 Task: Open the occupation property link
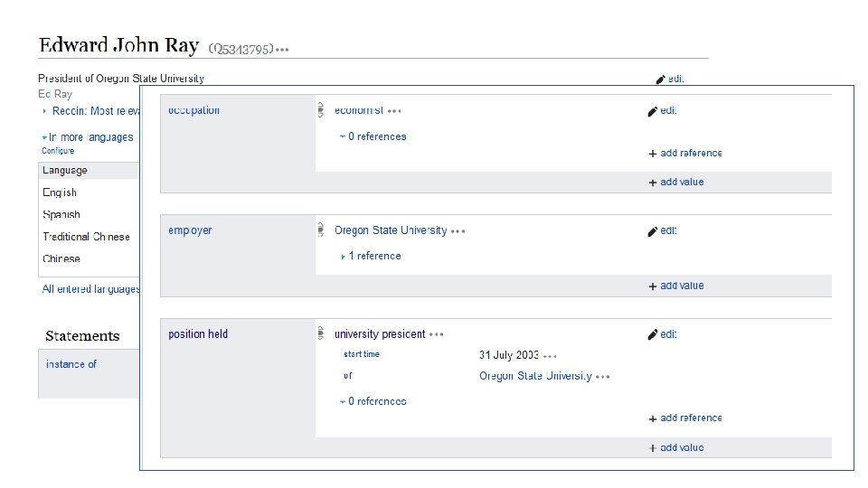click(193, 110)
